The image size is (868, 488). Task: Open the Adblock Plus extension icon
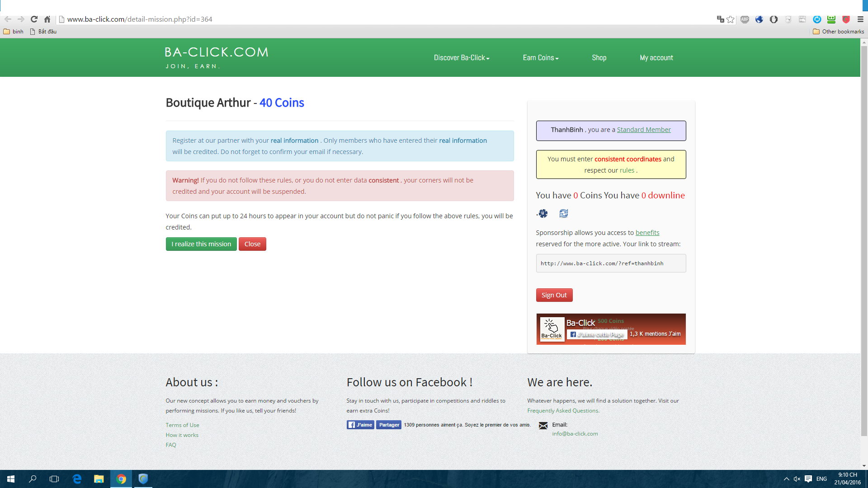[x=745, y=19]
